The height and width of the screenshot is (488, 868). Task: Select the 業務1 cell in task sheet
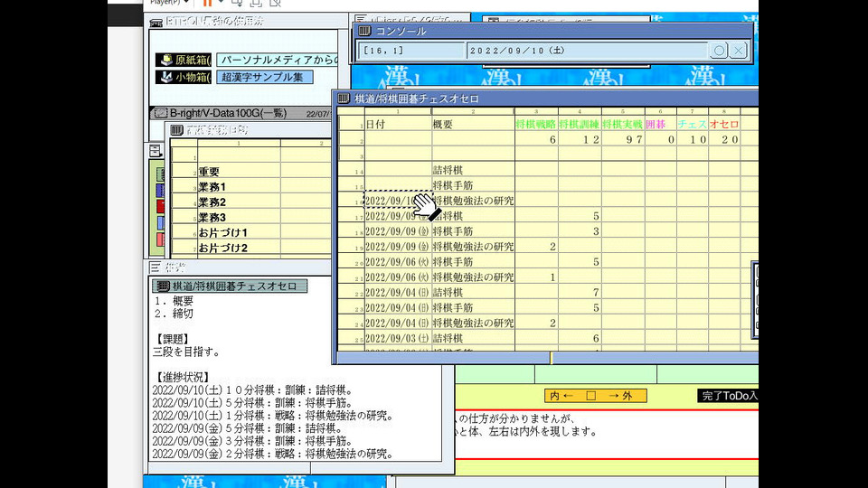(239, 187)
